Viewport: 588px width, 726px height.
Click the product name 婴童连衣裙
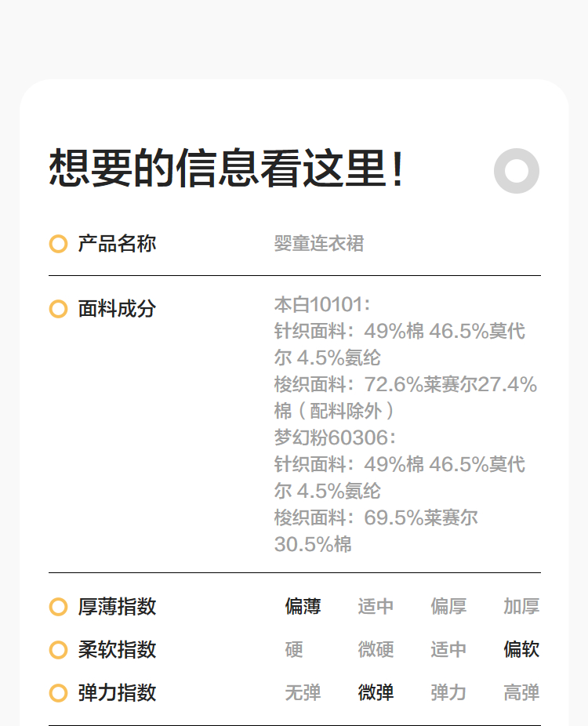[319, 244]
